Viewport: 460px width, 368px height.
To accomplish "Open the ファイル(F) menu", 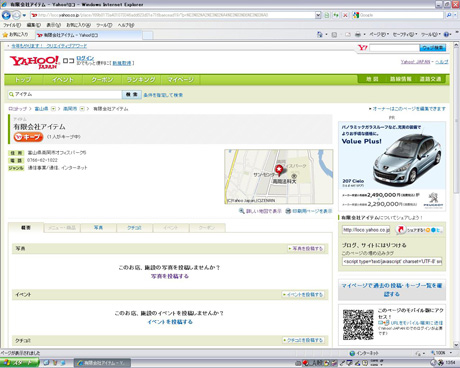I will pyautogui.click(x=12, y=25).
